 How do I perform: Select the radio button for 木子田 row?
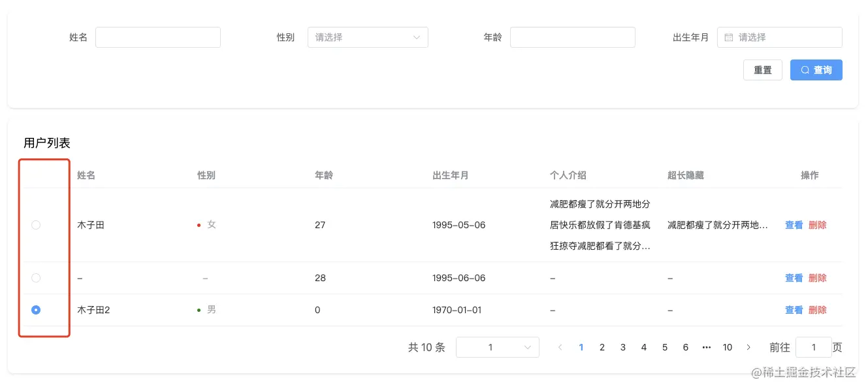[x=36, y=225]
